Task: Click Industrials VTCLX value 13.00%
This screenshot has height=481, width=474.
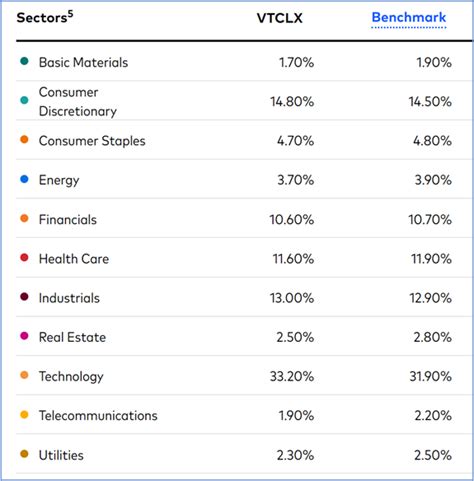Action: 292,298
